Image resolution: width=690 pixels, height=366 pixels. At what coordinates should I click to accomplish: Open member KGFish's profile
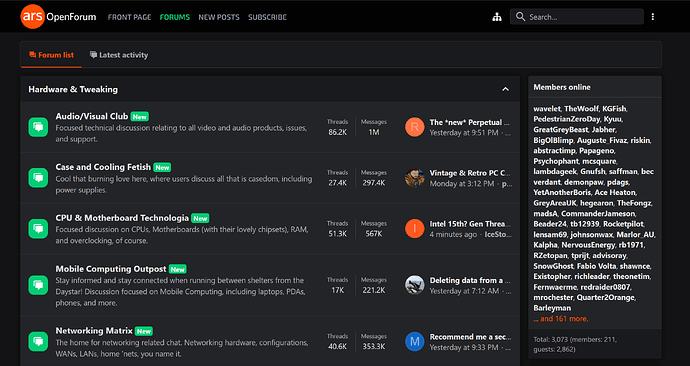[x=614, y=109]
